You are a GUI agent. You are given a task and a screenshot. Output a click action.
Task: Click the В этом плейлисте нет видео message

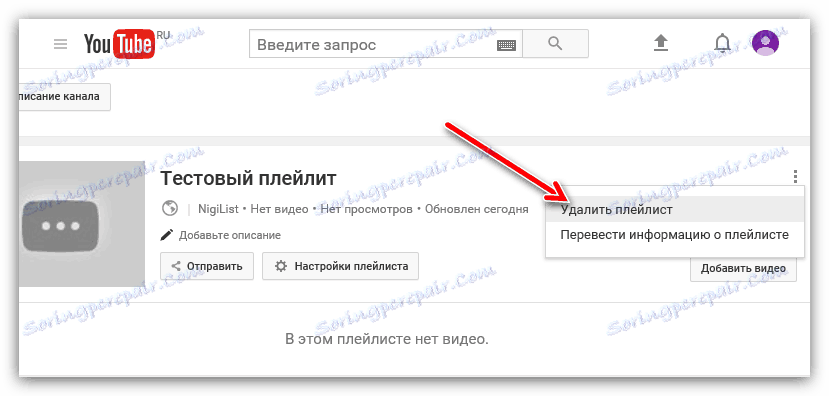point(386,339)
